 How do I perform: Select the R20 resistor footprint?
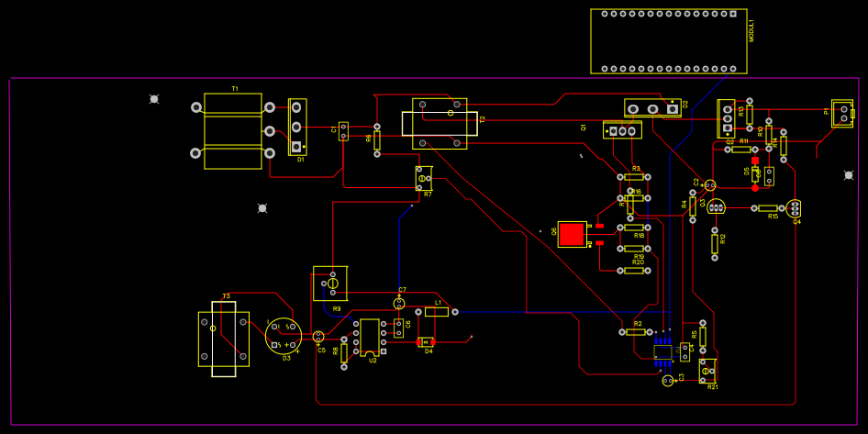click(633, 271)
